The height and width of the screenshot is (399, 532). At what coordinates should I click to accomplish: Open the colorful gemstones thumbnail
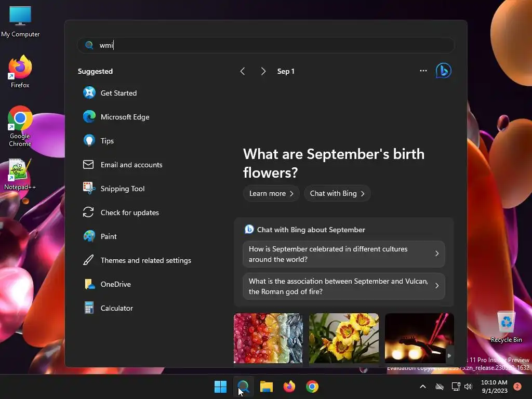[x=268, y=338]
